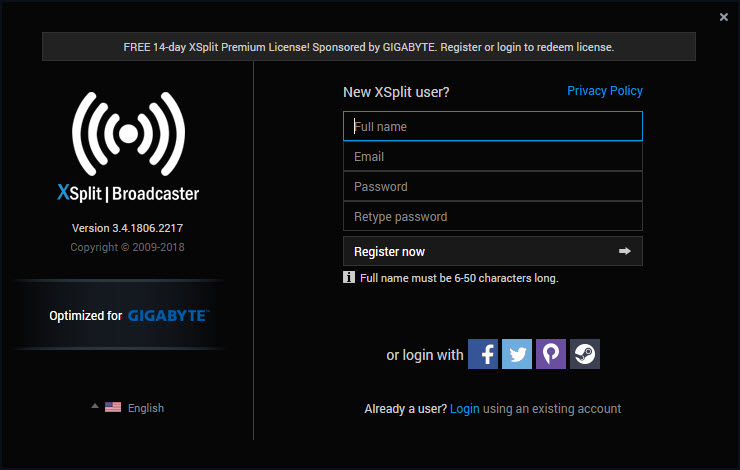Expand the language selector arrow
740x470 pixels.
pyautogui.click(x=95, y=406)
